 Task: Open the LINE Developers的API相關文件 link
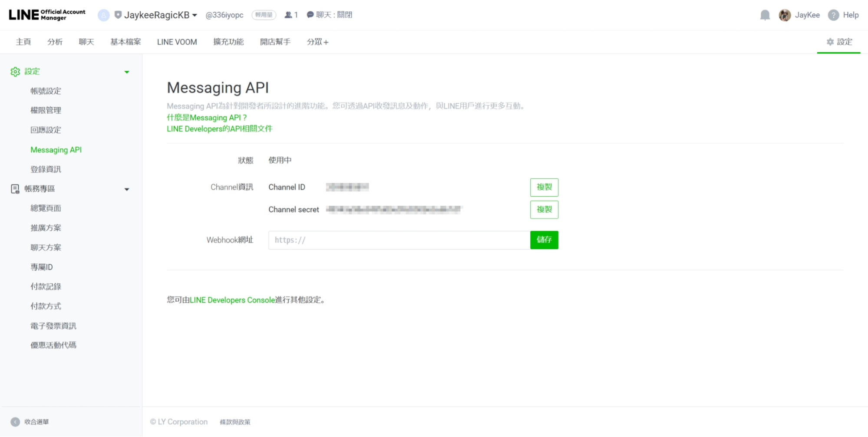[x=220, y=129]
